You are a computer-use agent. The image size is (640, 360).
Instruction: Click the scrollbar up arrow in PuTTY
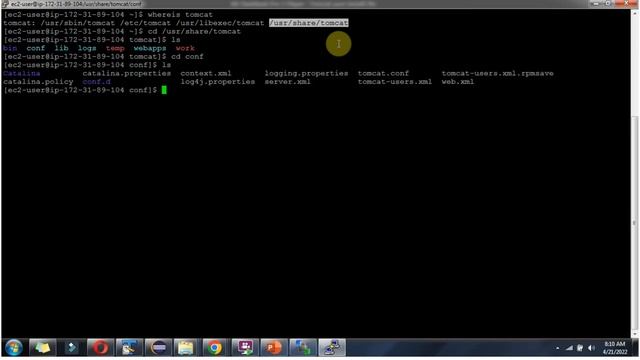coord(635,13)
